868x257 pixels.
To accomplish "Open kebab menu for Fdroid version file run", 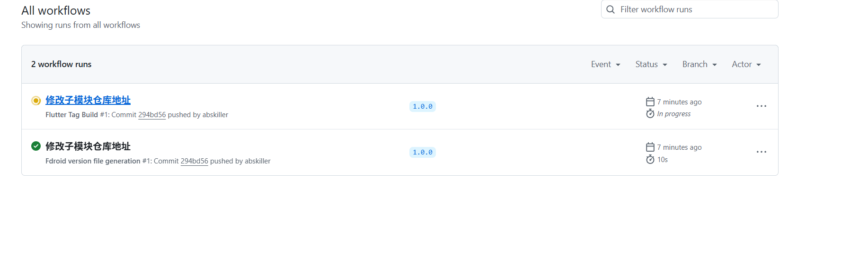I will [762, 152].
